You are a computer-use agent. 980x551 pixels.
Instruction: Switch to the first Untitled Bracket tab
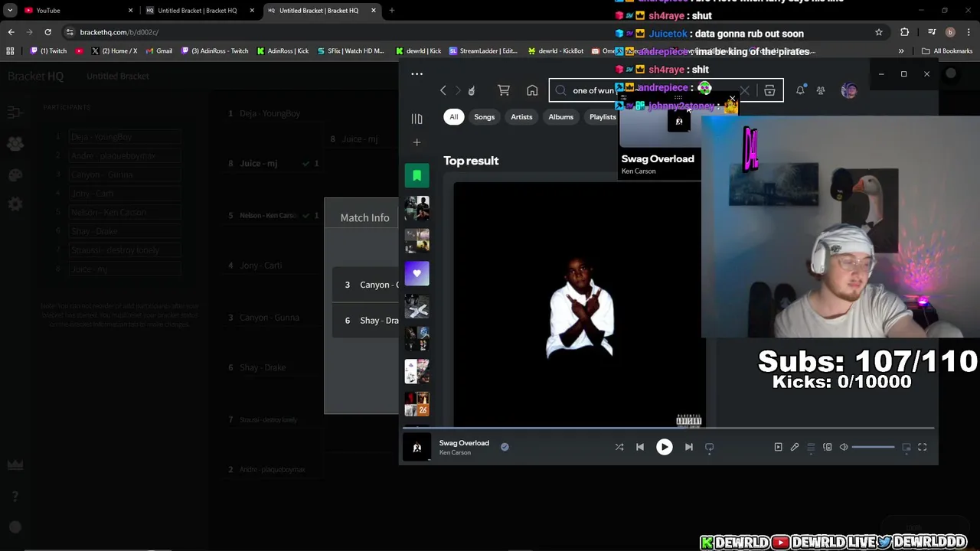point(199,11)
